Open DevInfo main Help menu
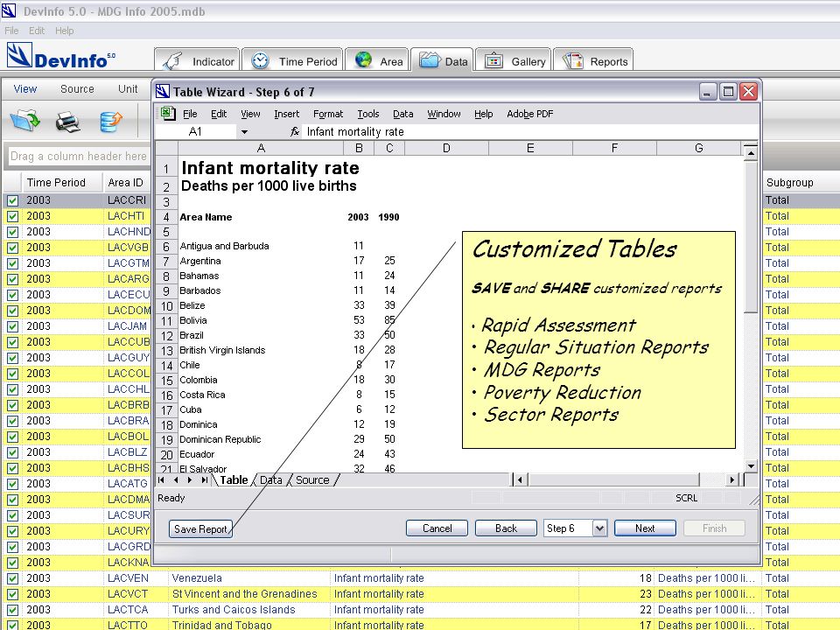Viewport: 840px width, 630px height. click(x=64, y=31)
